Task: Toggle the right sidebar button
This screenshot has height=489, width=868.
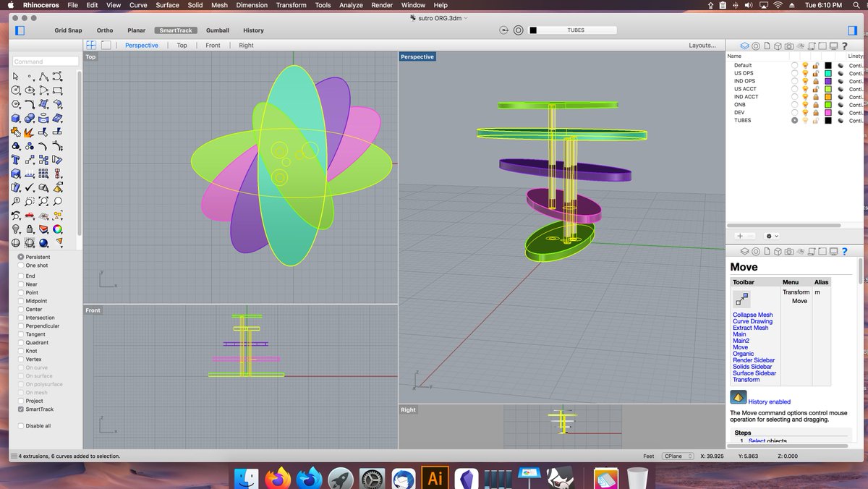Action: (x=852, y=30)
